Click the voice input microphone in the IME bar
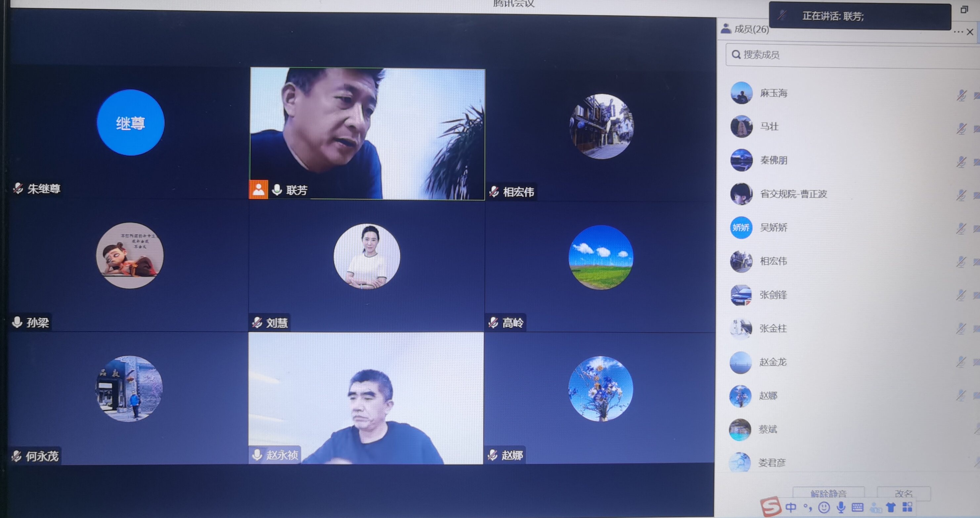Image resolution: width=980 pixels, height=518 pixels. coord(841,507)
